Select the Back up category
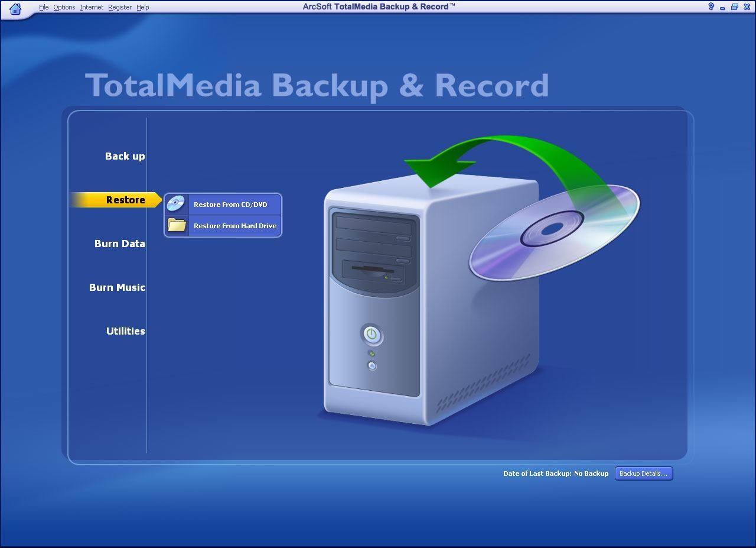The height and width of the screenshot is (548, 756). coord(125,156)
